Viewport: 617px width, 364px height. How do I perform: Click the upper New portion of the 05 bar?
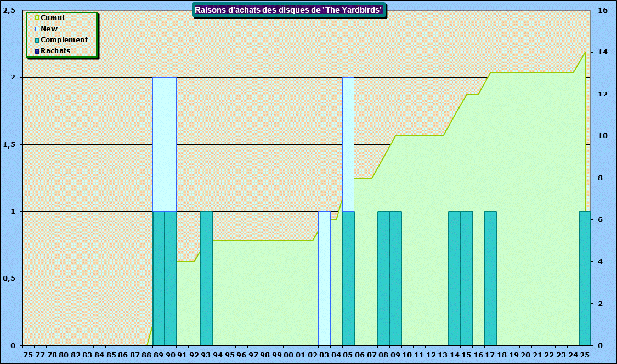(x=348, y=144)
